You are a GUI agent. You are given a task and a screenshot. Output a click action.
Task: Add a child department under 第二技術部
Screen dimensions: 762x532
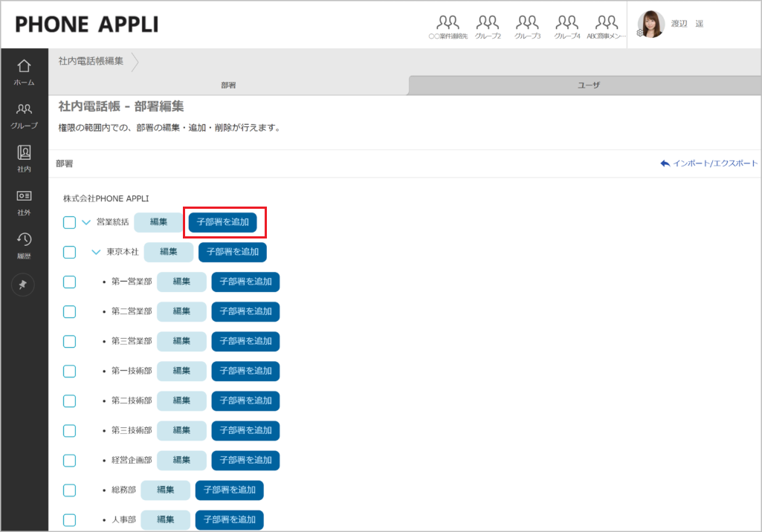coord(245,400)
